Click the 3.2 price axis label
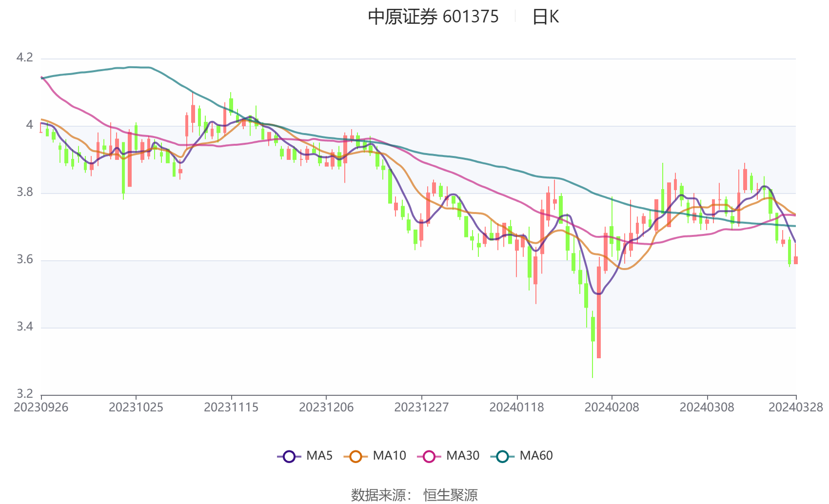 pyautogui.click(x=25, y=393)
